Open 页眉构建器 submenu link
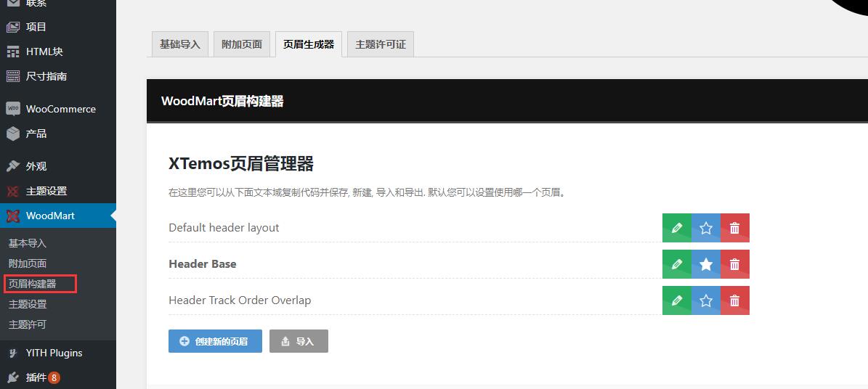This screenshot has width=868, height=389. 32,284
